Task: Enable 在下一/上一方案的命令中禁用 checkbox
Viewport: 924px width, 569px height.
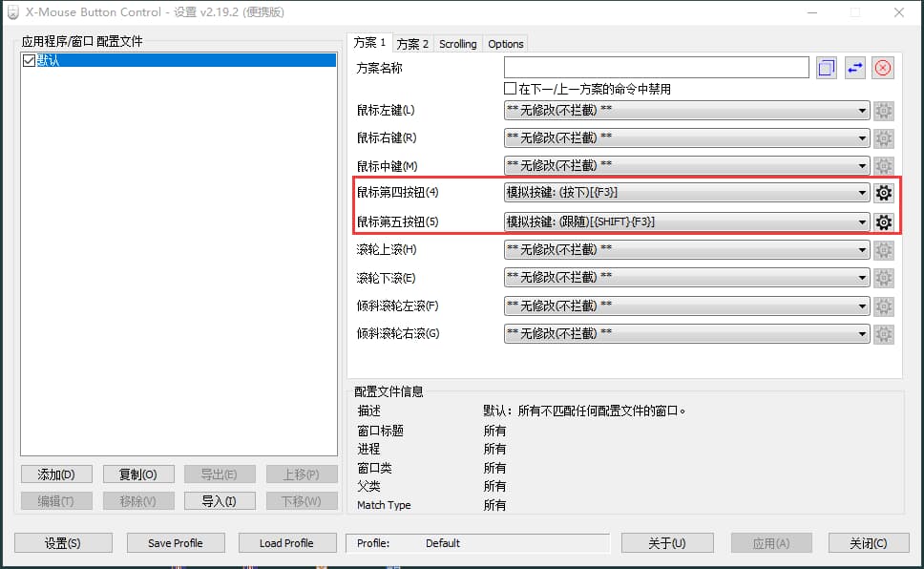Action: pos(511,89)
